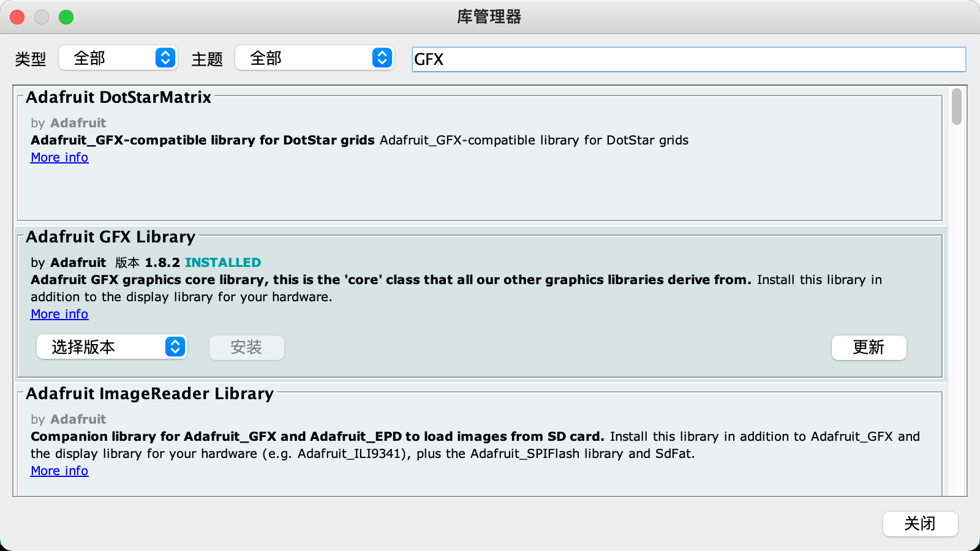Click the green window zoom button
This screenshot has width=980, height=551.
(x=66, y=17)
